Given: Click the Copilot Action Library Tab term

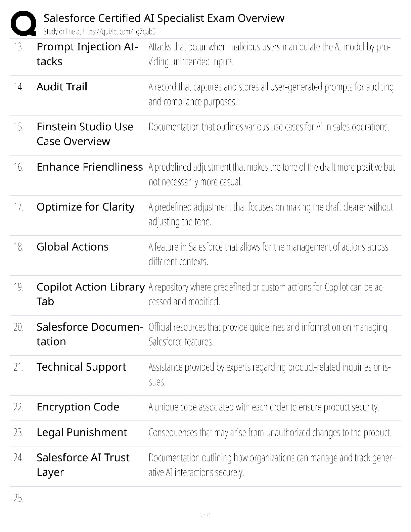Looking at the screenshot, I should click(91, 294).
